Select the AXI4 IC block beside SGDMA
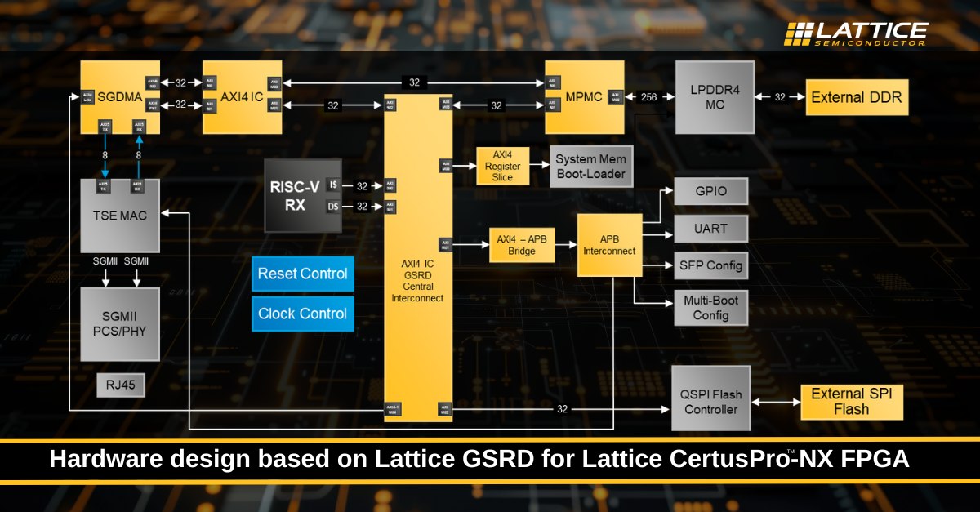This screenshot has height=512, width=980. tap(242, 96)
